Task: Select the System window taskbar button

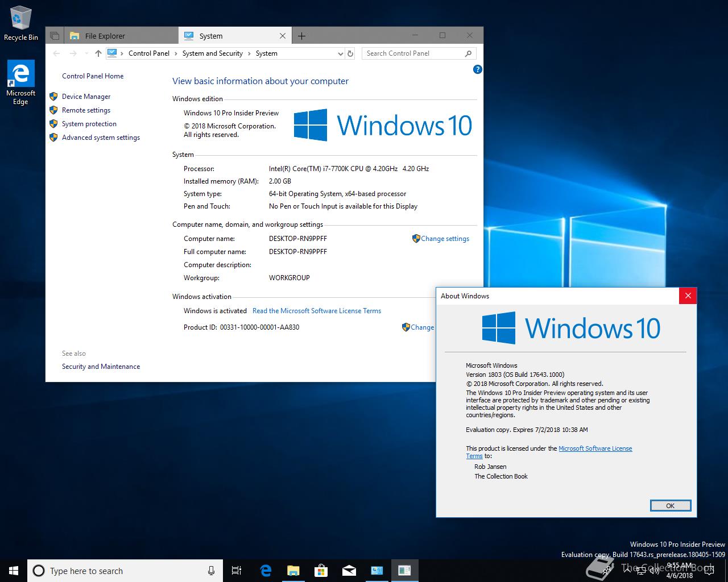Action: pos(377,571)
